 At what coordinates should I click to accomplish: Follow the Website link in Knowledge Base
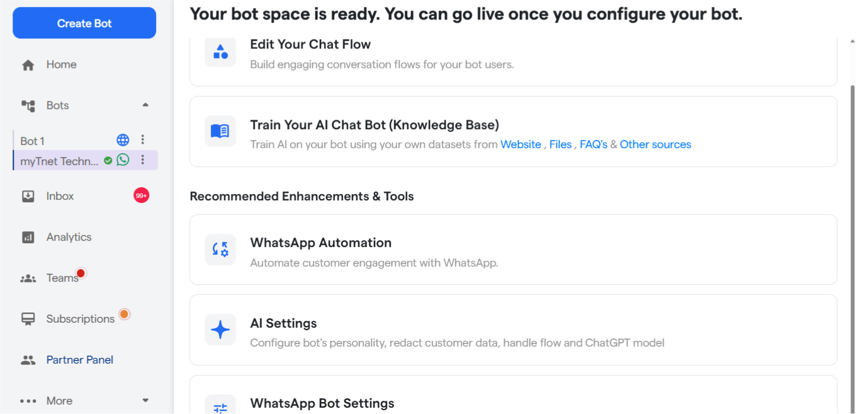click(521, 144)
